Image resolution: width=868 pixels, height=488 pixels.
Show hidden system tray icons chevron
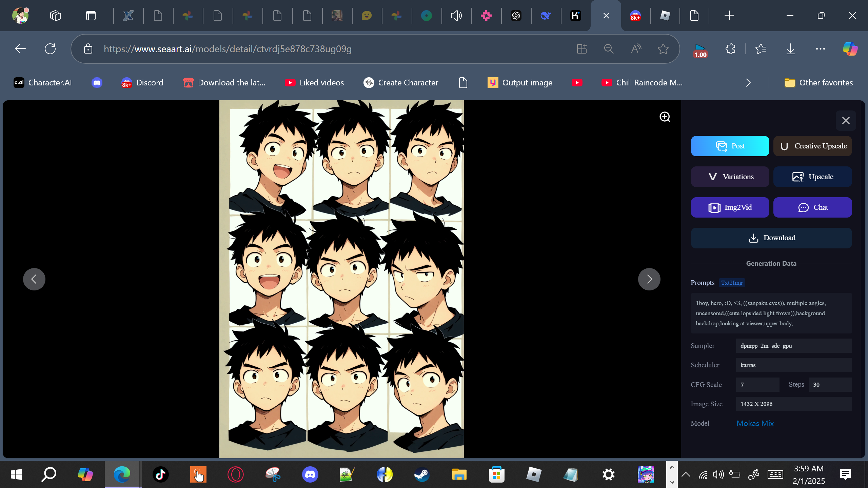pos(686,474)
